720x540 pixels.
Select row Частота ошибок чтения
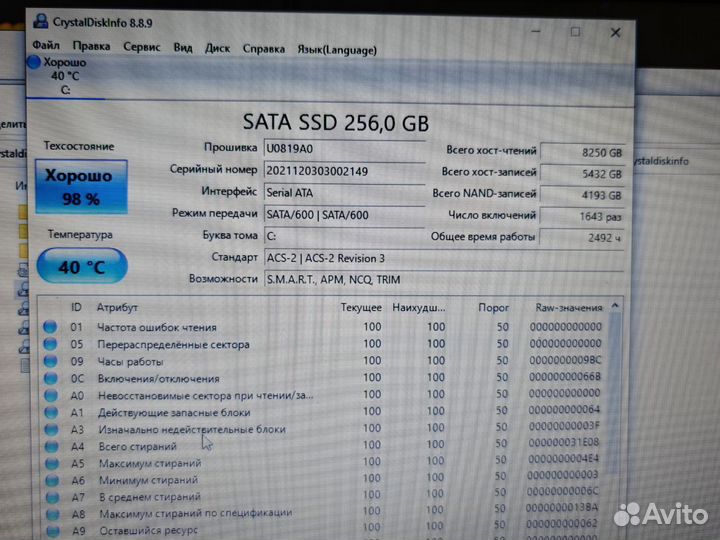[322, 327]
